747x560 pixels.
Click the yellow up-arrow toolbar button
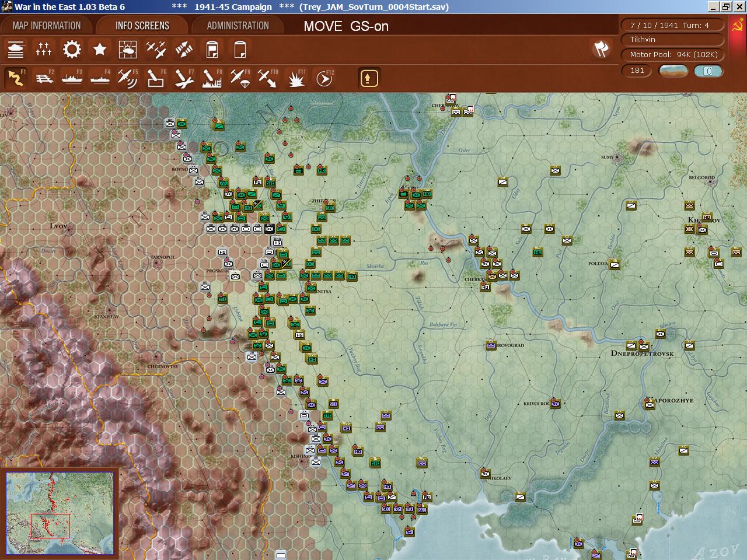coord(369,78)
